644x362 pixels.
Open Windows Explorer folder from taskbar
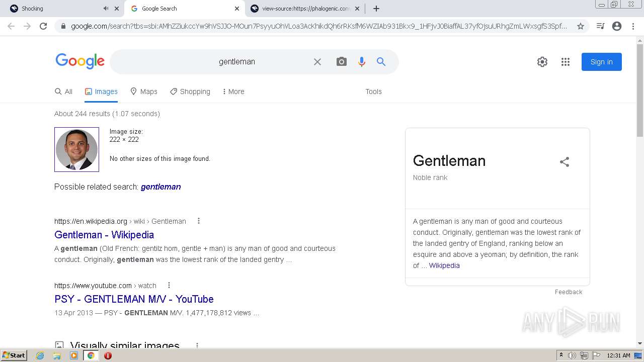(57, 355)
